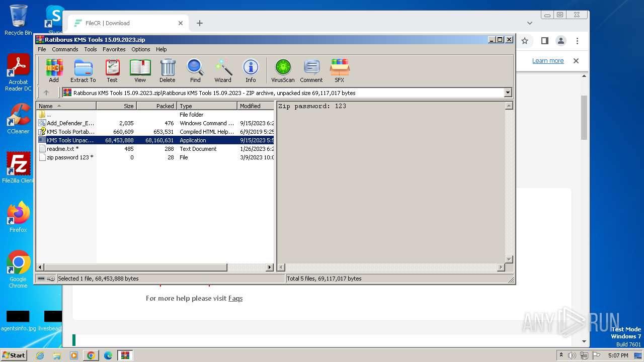
Task: Click the drive icon in the status bar
Action: click(x=41, y=279)
